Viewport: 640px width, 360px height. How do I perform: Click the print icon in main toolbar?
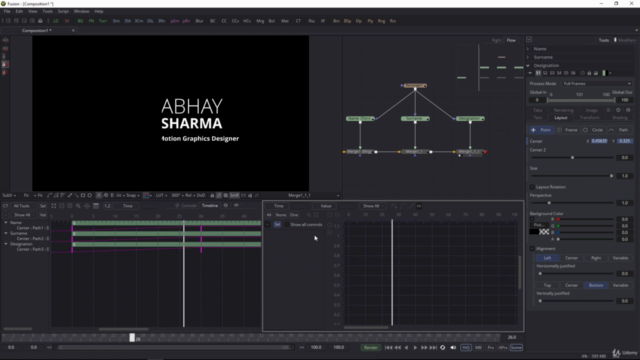pyautogui.click(x=40, y=21)
